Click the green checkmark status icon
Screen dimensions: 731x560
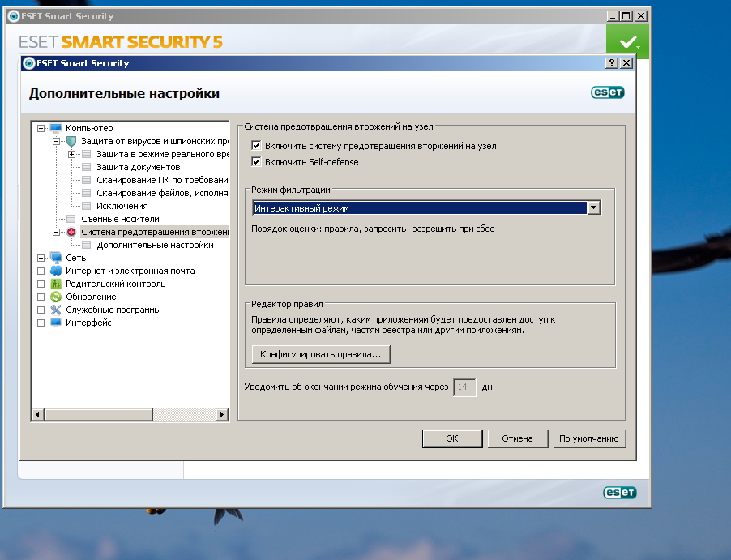click(627, 42)
